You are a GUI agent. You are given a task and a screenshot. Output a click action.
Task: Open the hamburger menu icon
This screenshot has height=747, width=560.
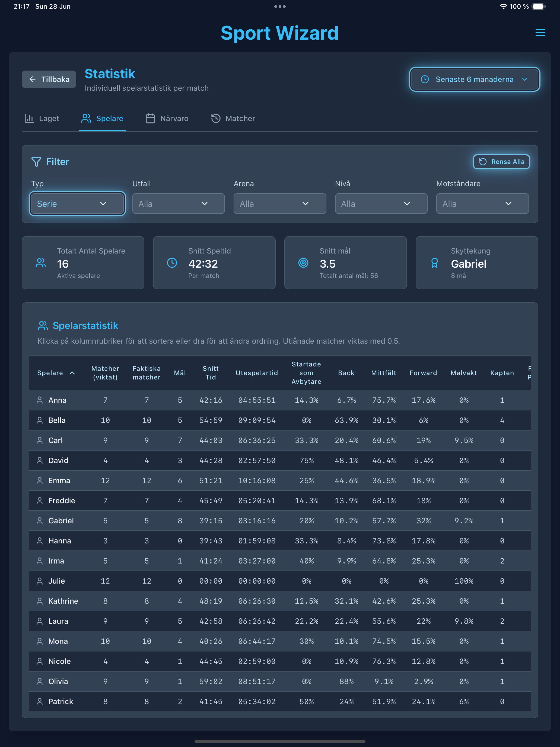(x=540, y=33)
